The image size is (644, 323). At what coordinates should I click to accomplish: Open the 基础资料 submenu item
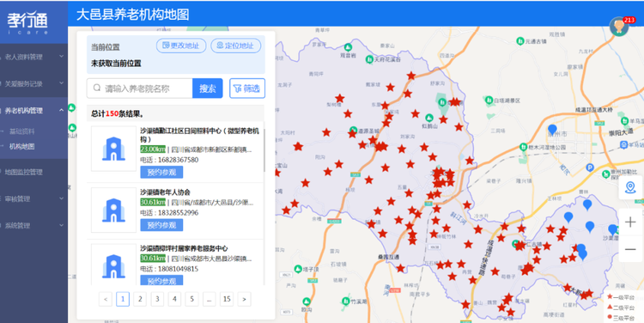(22, 131)
